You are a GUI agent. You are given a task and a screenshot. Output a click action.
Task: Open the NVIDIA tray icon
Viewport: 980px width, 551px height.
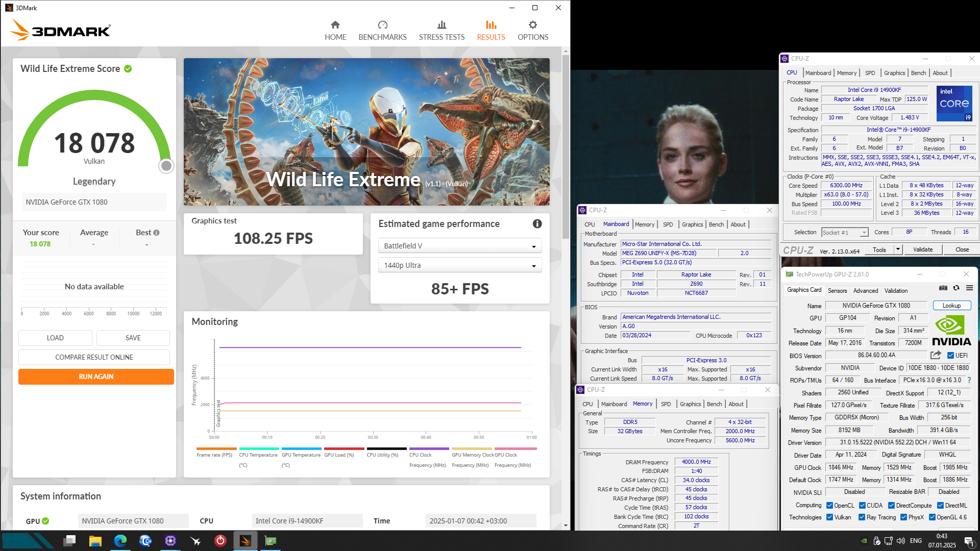(x=864, y=541)
